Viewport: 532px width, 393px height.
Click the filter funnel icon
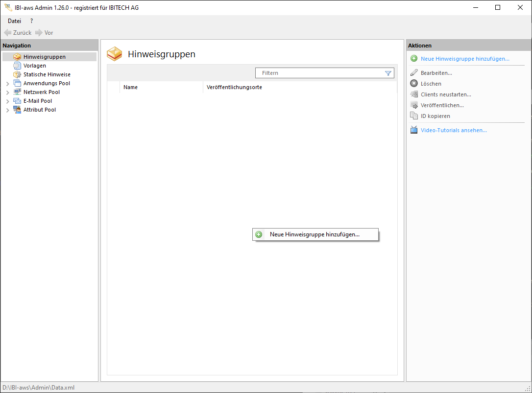point(388,73)
